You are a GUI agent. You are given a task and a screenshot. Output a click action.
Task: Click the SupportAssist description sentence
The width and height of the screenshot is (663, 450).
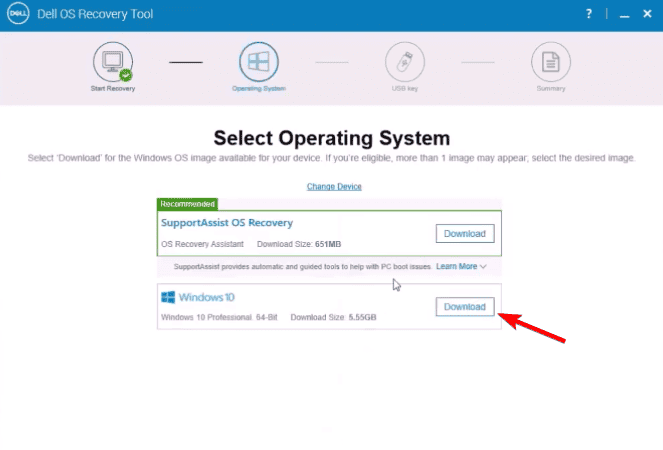pos(302,266)
